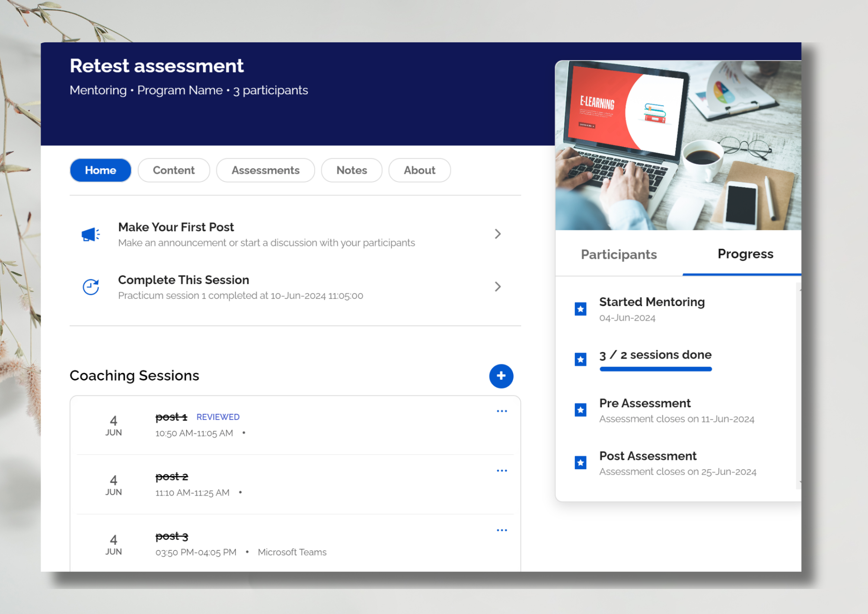Click the Started Mentoring star icon
The height and width of the screenshot is (614, 868).
tap(580, 309)
